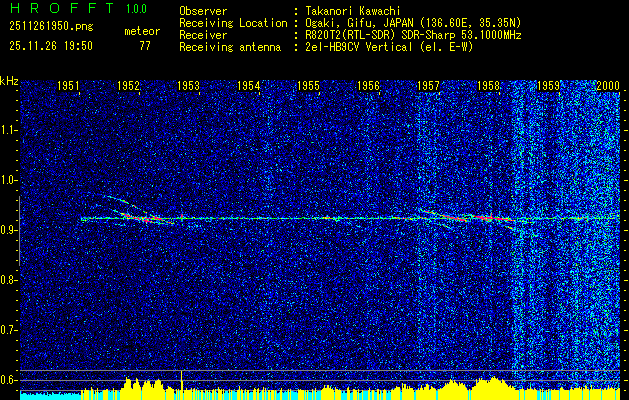
Task: Select the filename 2511261950.png
Action: pyautogui.click(x=51, y=26)
